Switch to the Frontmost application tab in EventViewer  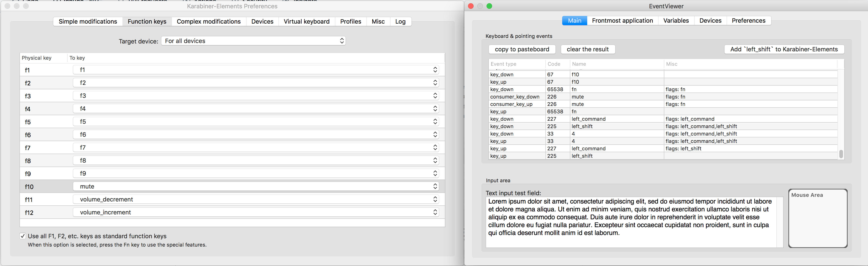point(622,21)
